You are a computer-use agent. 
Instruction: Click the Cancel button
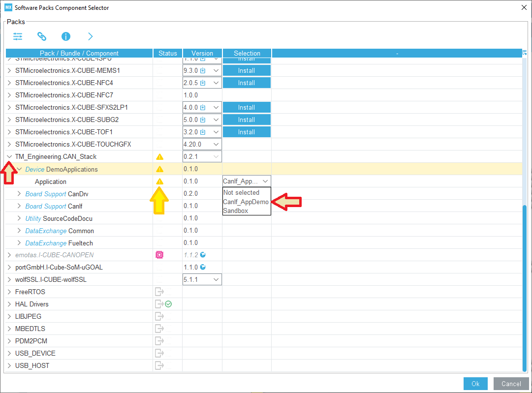tap(511, 384)
